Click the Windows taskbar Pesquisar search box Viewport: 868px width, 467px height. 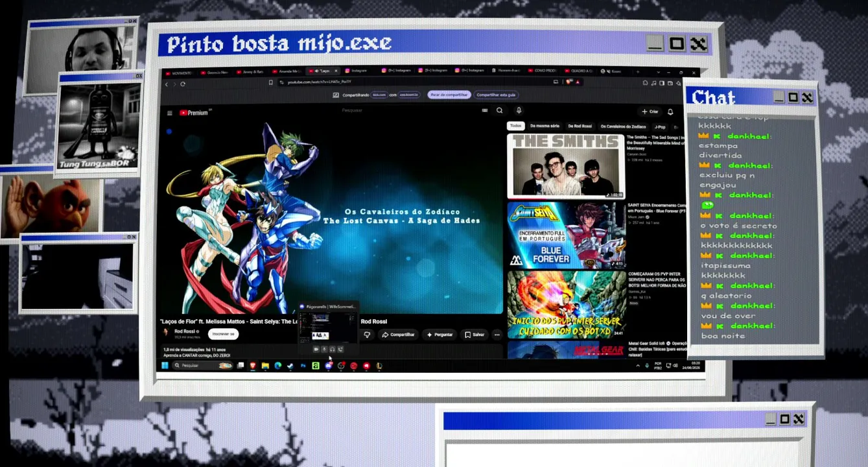coord(202,366)
